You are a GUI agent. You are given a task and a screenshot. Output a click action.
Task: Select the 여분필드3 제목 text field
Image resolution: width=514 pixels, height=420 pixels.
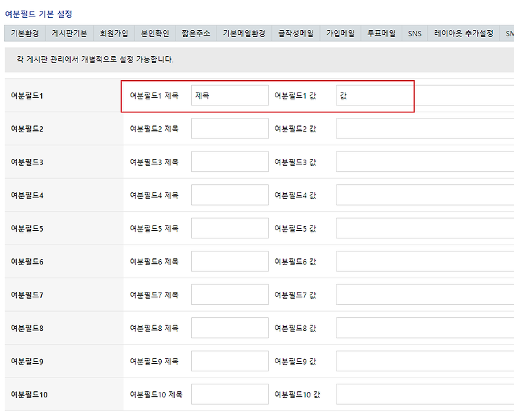click(x=230, y=162)
